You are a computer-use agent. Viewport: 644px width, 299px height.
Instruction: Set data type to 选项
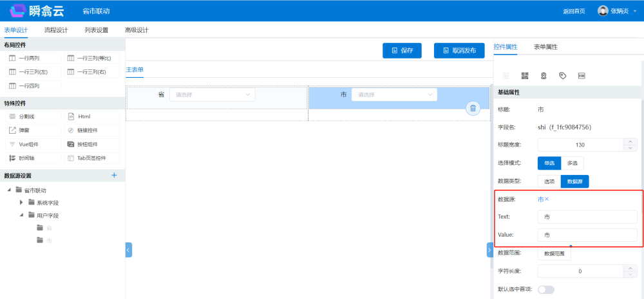(x=549, y=182)
